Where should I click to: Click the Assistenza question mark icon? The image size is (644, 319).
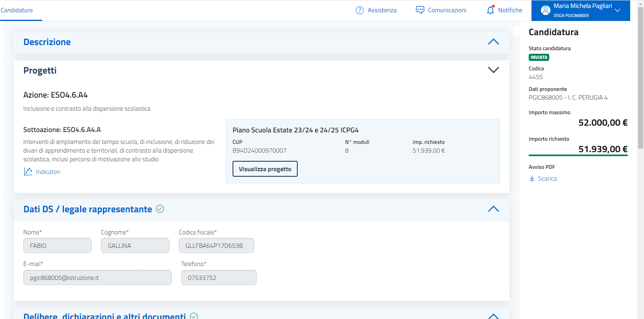pyautogui.click(x=359, y=10)
